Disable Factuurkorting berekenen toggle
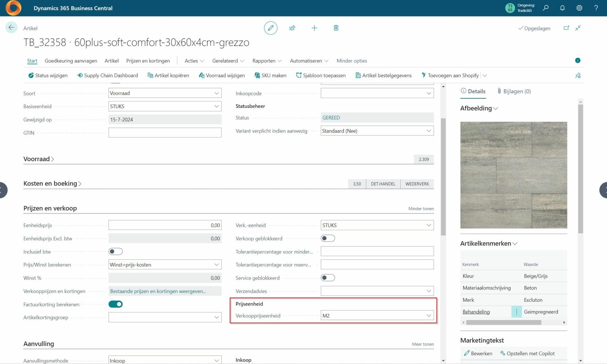Viewport: 607px width, 364px height. pos(115,304)
